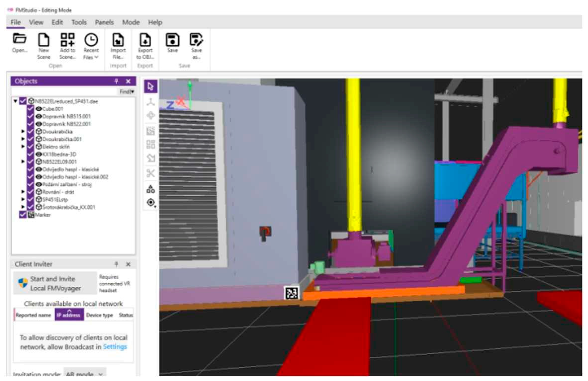Click Import File icon

(118, 40)
